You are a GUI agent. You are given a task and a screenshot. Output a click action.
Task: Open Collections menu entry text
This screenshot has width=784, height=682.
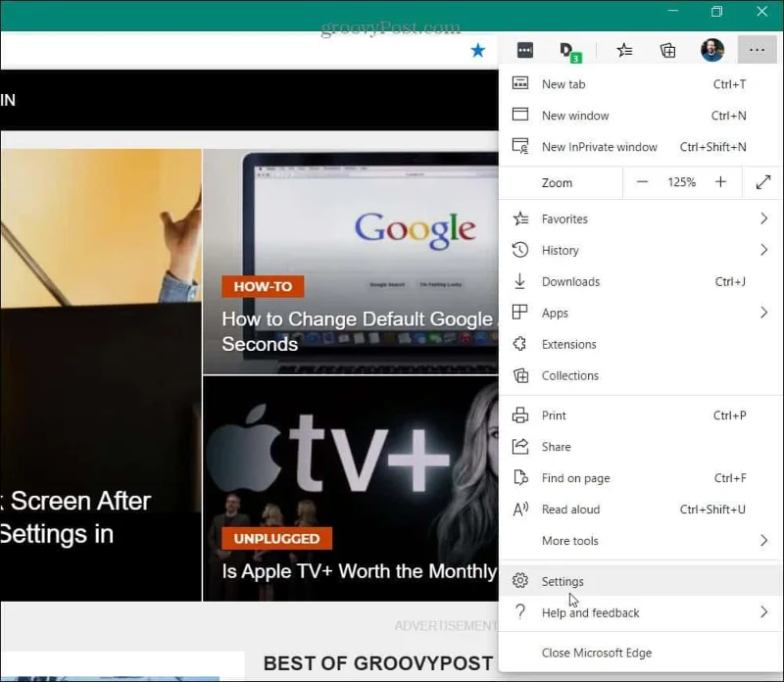[x=570, y=375]
